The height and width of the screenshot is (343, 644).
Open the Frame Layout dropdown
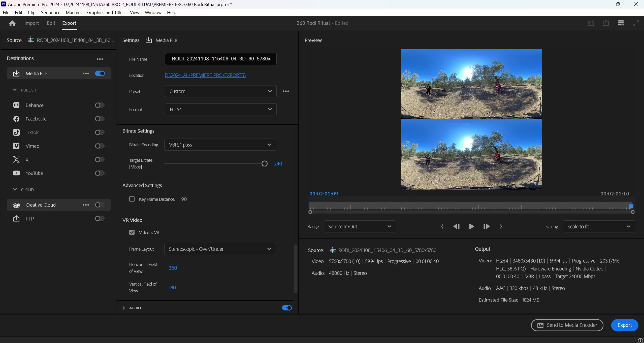(x=220, y=249)
